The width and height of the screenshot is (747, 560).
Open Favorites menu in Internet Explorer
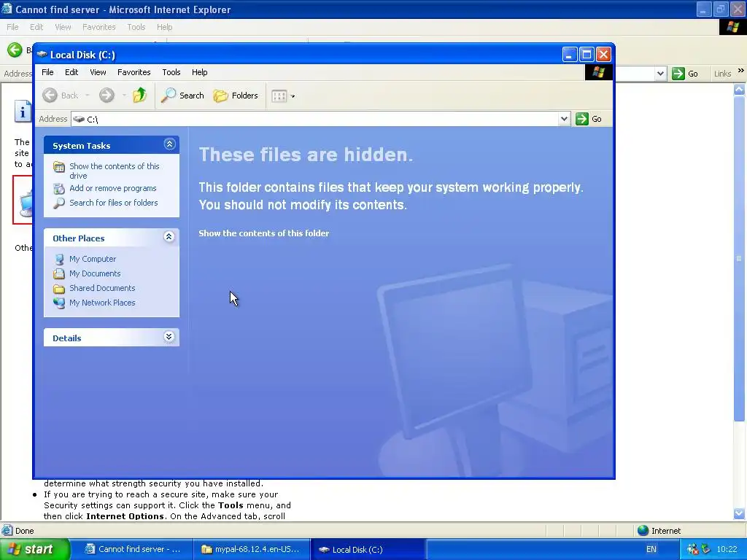point(99,27)
